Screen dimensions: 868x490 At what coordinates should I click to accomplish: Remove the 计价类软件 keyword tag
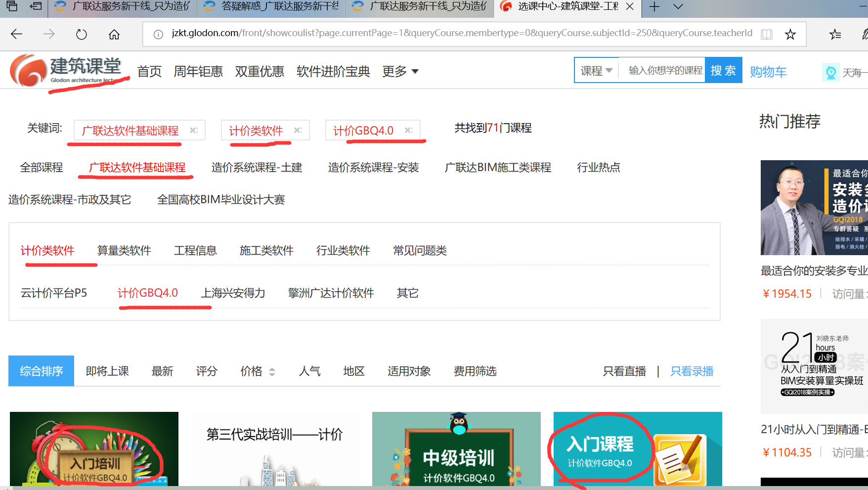[x=298, y=130]
